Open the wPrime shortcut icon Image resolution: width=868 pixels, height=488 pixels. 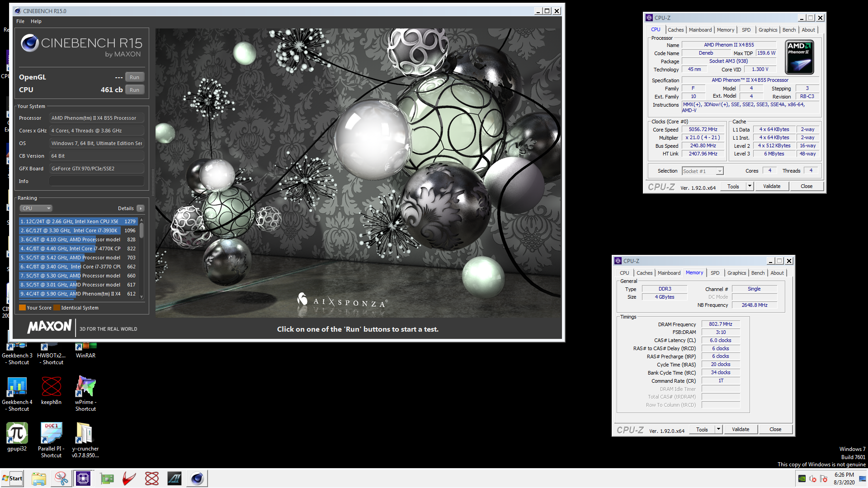(x=85, y=394)
